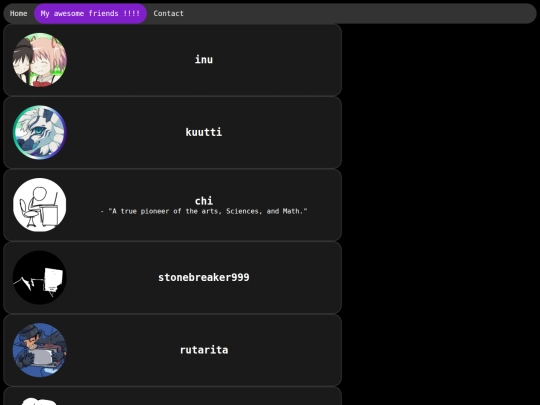Click rutarita's blue character avatar

pyautogui.click(x=40, y=350)
